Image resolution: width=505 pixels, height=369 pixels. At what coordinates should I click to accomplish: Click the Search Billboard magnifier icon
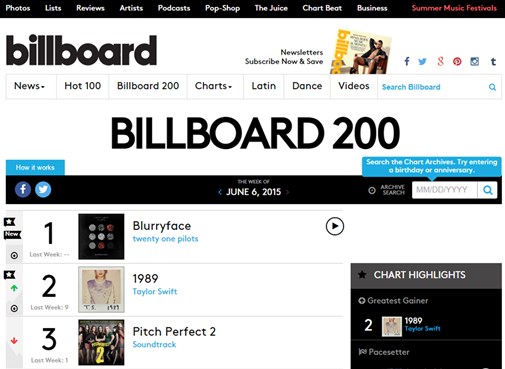click(492, 87)
